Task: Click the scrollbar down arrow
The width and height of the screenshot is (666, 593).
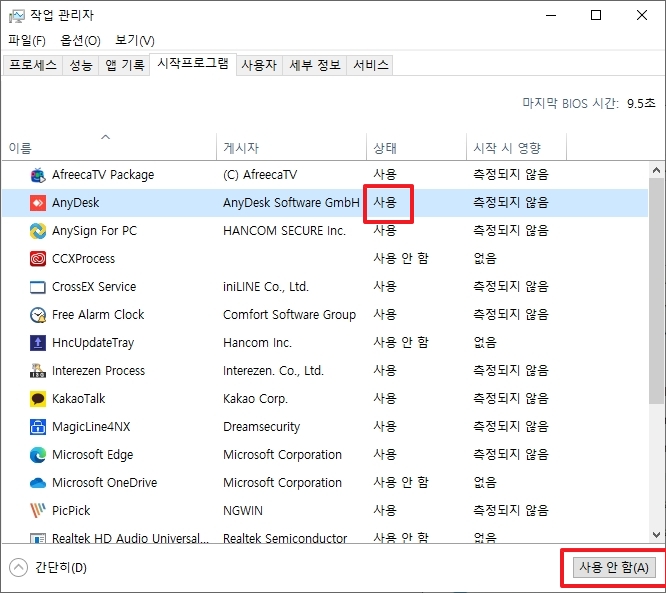Action: click(x=656, y=535)
